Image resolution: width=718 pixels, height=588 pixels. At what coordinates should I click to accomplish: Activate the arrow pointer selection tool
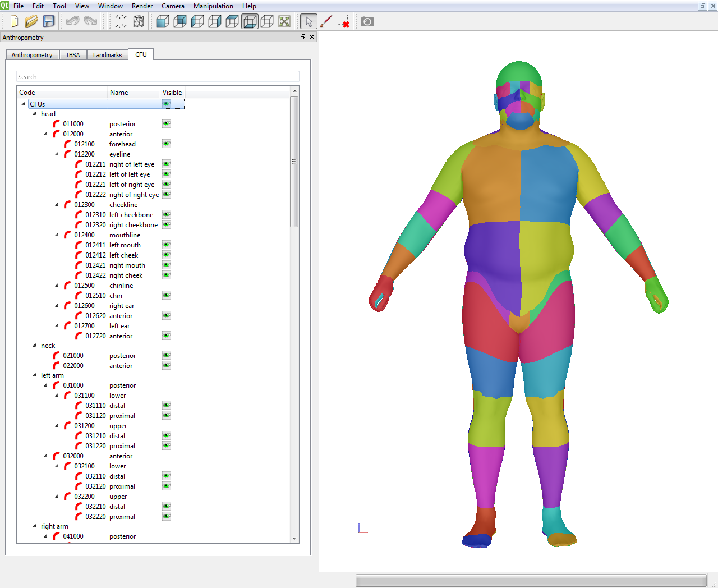308,21
